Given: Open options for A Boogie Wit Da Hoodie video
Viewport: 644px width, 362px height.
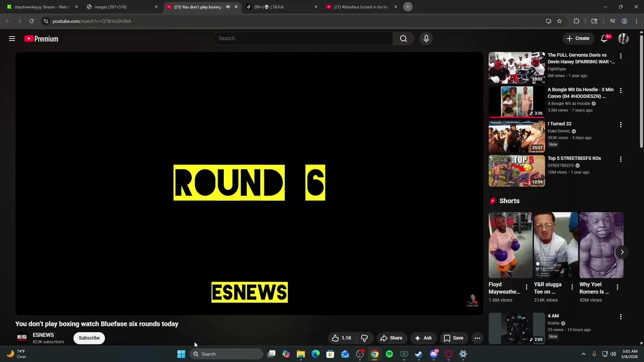Looking at the screenshot, I should pyautogui.click(x=621, y=90).
